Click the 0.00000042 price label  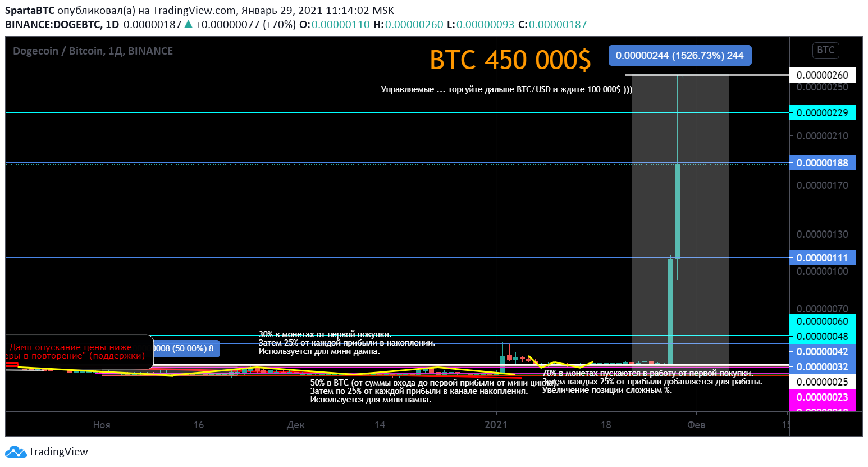tap(823, 352)
